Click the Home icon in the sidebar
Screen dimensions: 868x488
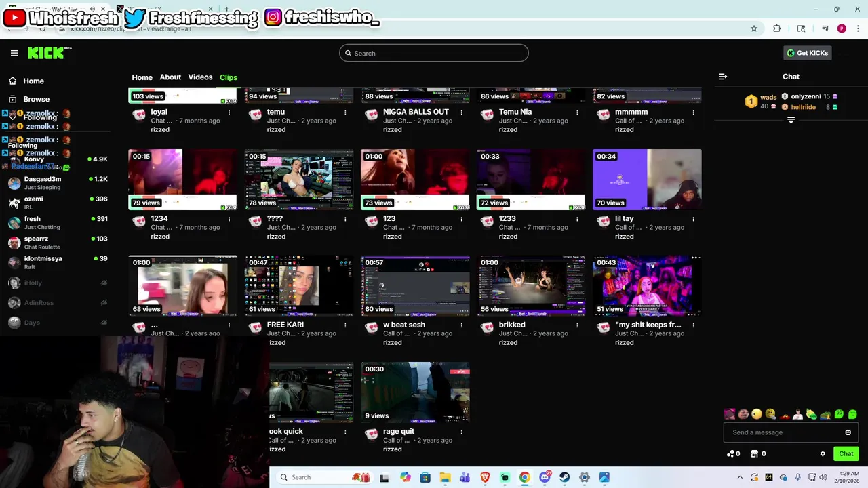pos(12,81)
